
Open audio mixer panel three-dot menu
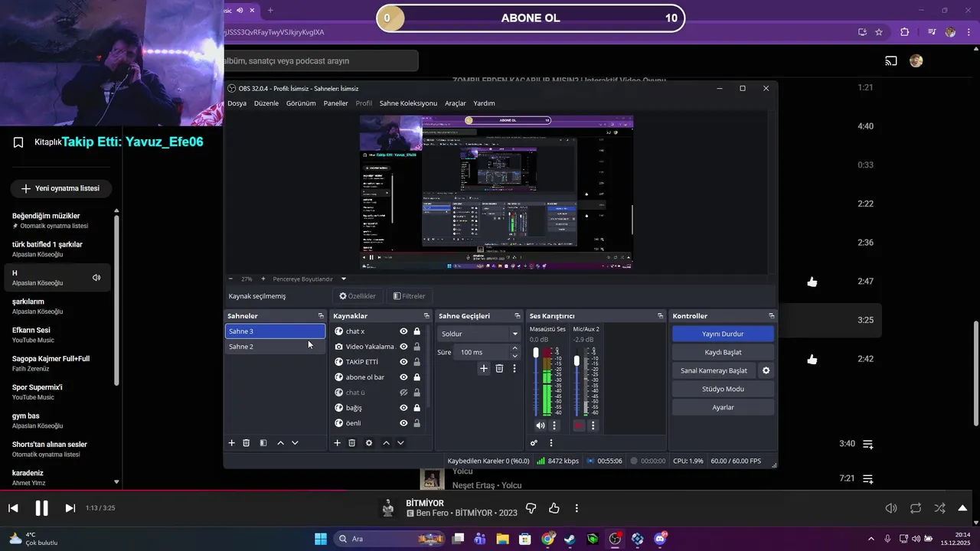[x=551, y=443]
